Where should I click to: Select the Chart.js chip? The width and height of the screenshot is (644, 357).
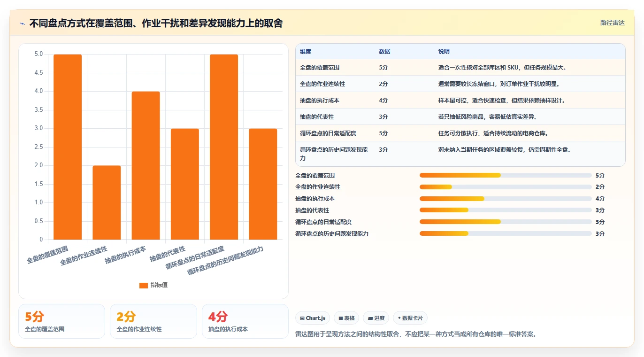tap(313, 318)
